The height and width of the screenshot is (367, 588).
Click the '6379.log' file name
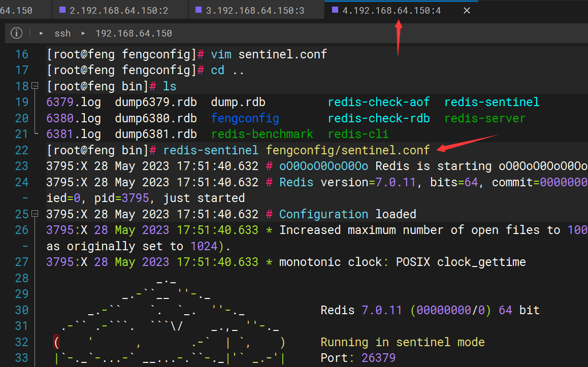pyautogui.click(x=74, y=102)
